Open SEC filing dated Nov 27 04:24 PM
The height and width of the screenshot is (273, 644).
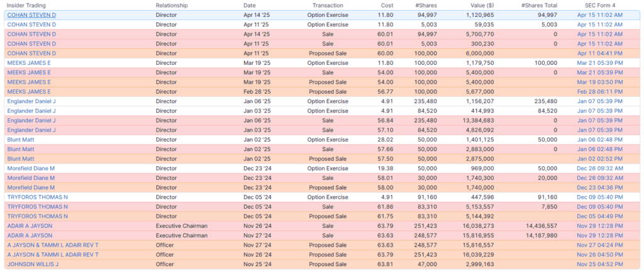click(599, 245)
